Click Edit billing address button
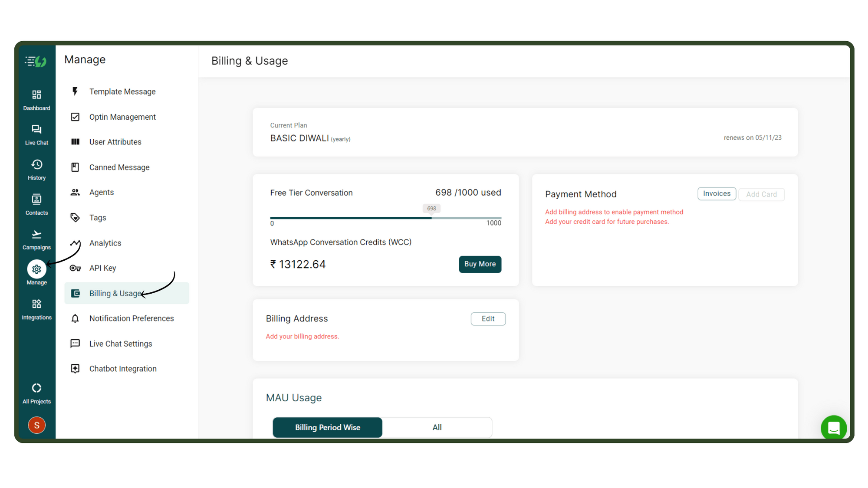Image resolution: width=868 pixels, height=488 pixels. pos(488,318)
